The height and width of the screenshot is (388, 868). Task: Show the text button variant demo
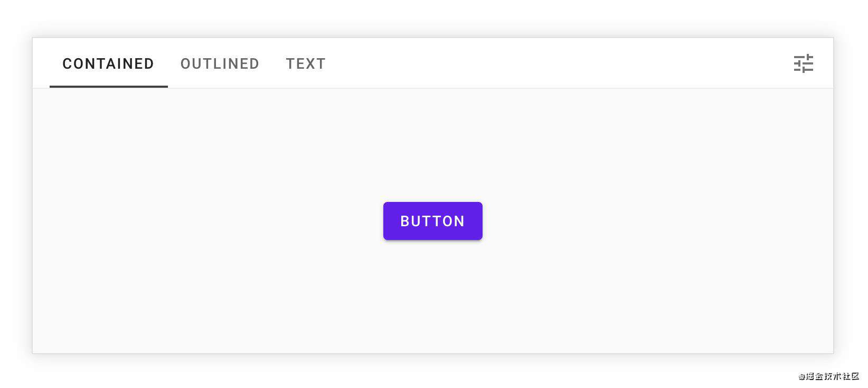click(x=306, y=63)
